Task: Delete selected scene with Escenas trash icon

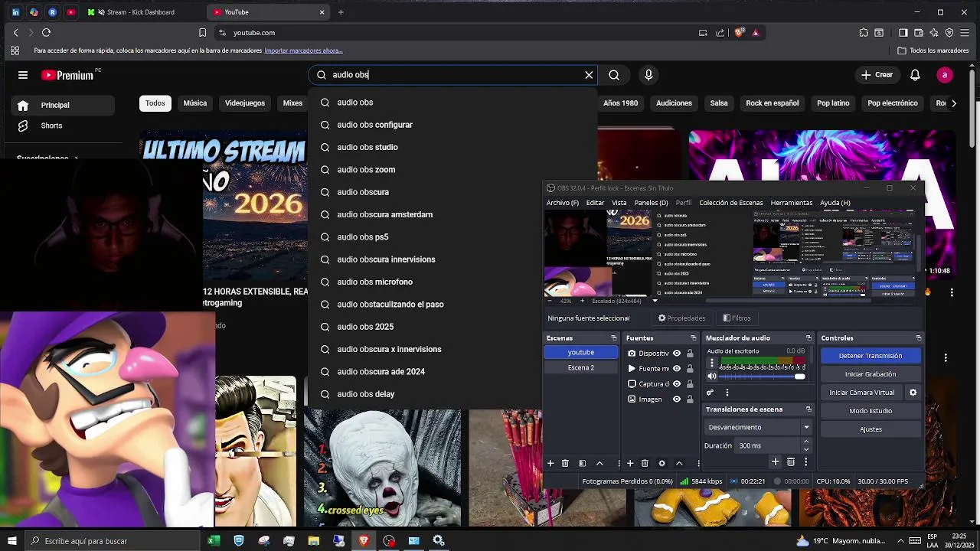Action: [x=565, y=463]
